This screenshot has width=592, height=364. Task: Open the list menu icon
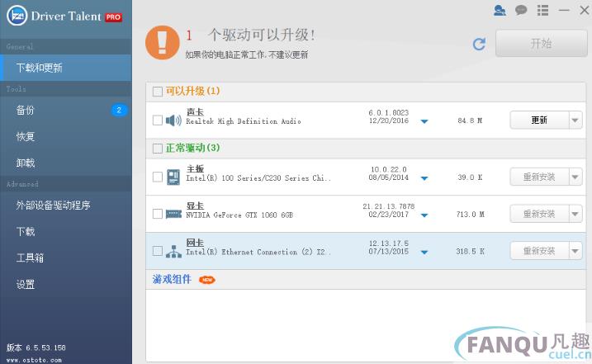pos(542,10)
